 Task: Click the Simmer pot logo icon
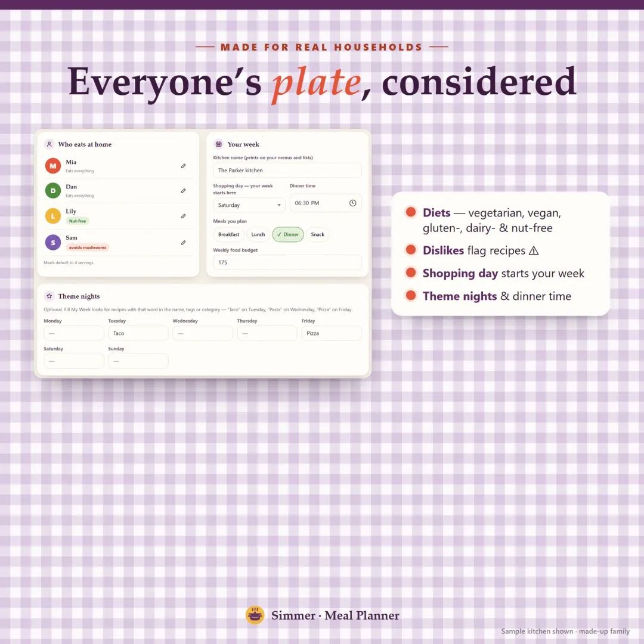tap(255, 615)
